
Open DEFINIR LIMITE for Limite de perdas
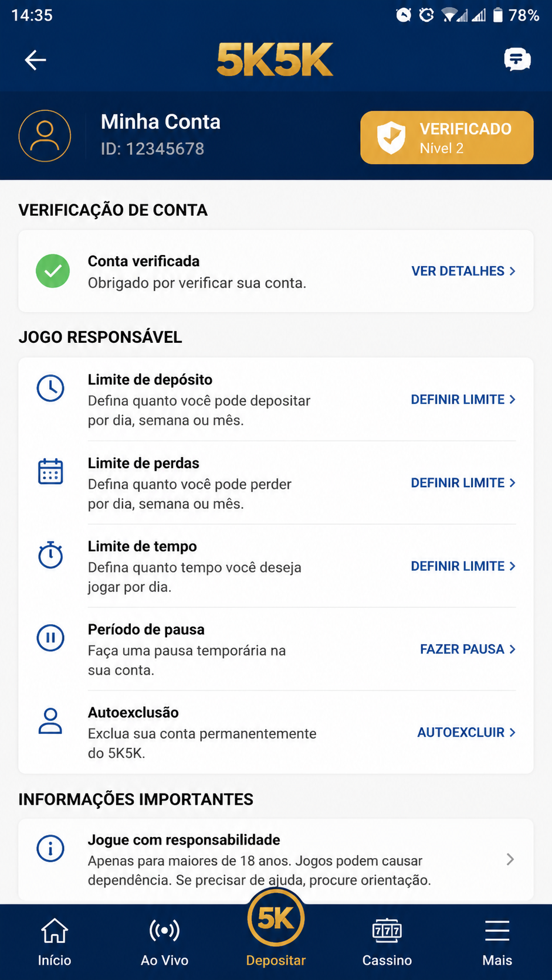click(x=463, y=482)
